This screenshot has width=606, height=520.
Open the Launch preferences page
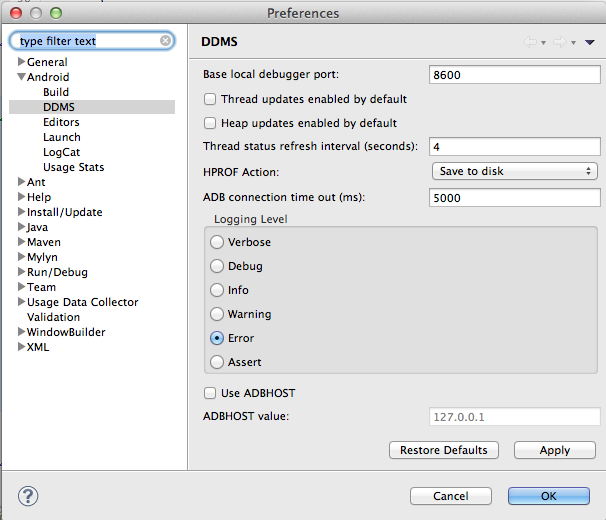(62, 137)
